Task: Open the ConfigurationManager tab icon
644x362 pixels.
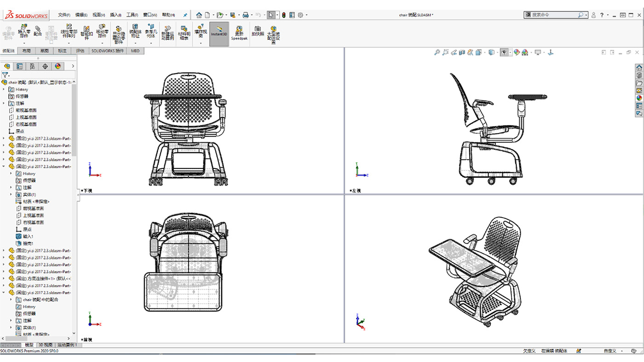Action: click(x=32, y=66)
